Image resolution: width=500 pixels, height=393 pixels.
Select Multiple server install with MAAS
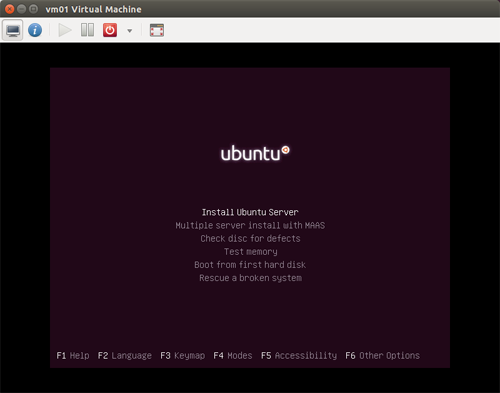tap(250, 226)
